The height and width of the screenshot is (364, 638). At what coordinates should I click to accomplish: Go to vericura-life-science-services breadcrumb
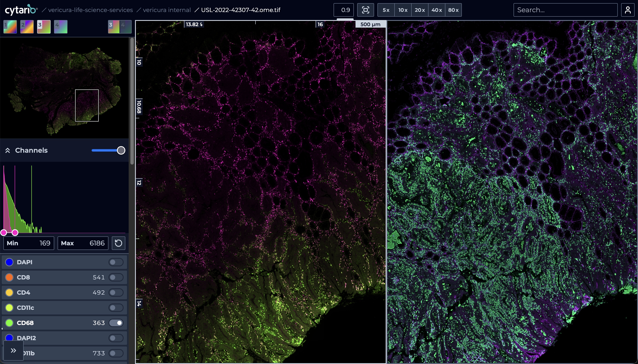coord(90,10)
